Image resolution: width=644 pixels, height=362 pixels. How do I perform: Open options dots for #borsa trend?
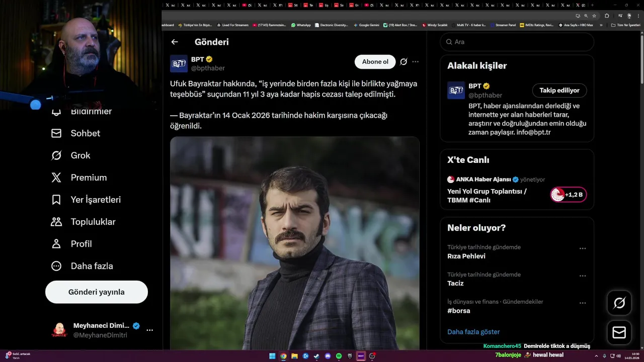pos(583,303)
